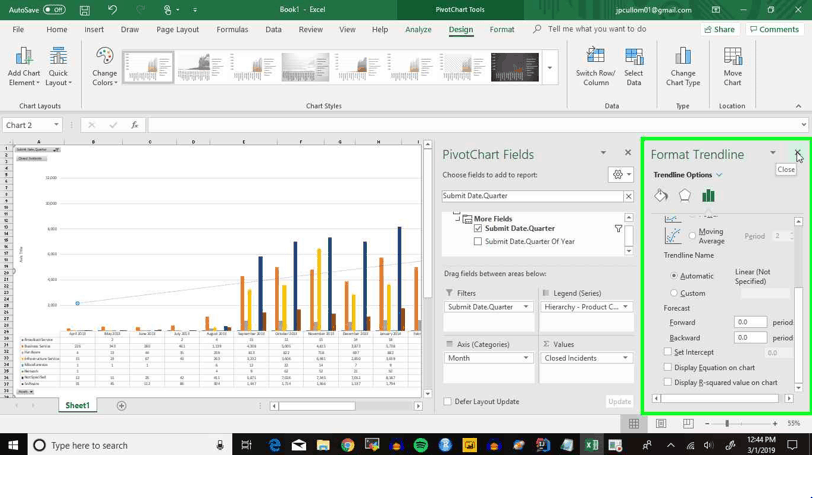Image resolution: width=813 pixels, height=498 pixels.
Task: Insert function with fx button
Action: [134, 125]
